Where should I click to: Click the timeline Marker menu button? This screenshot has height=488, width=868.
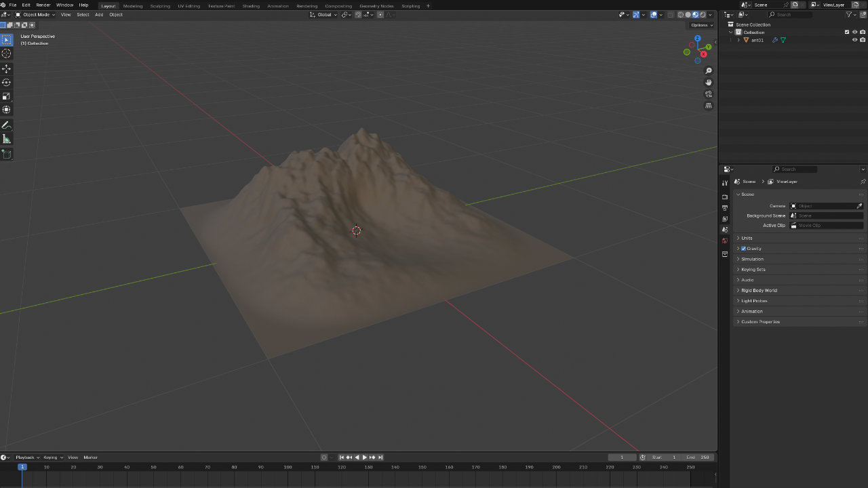91,457
